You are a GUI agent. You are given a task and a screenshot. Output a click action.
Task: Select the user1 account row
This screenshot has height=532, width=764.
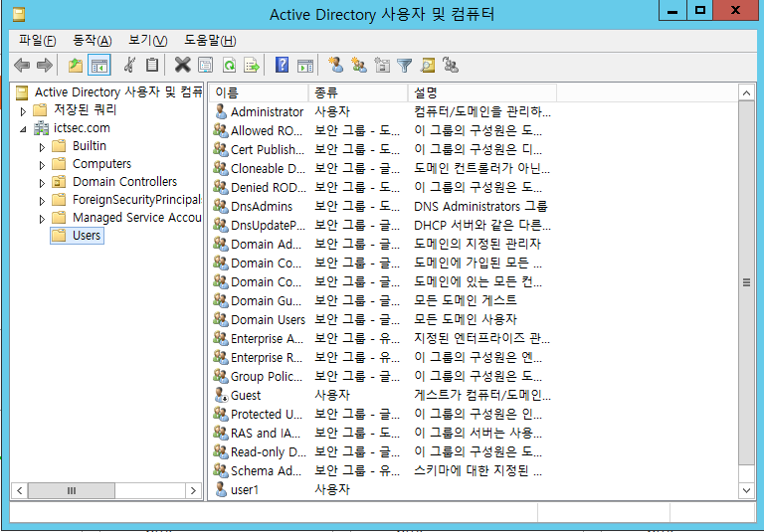click(x=382, y=489)
